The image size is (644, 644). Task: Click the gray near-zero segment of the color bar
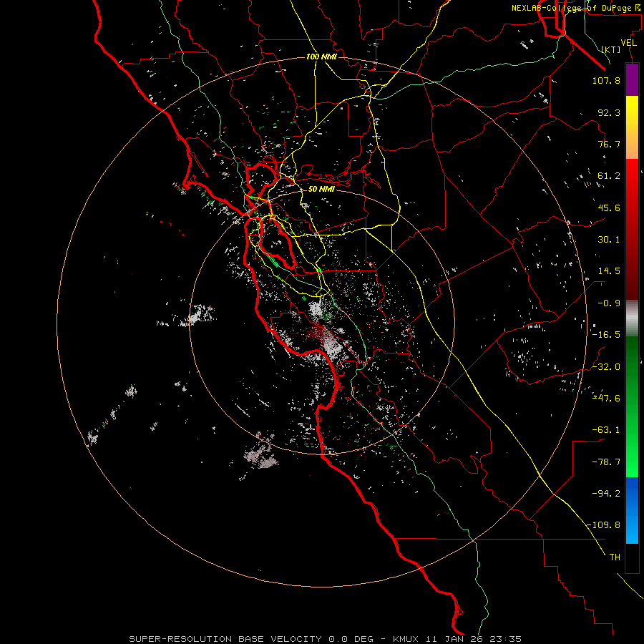(632, 318)
